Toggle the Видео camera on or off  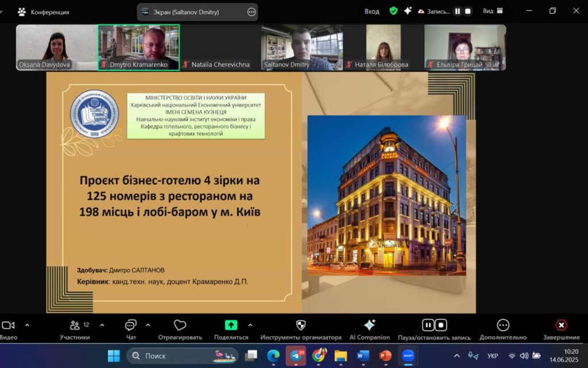(x=8, y=325)
